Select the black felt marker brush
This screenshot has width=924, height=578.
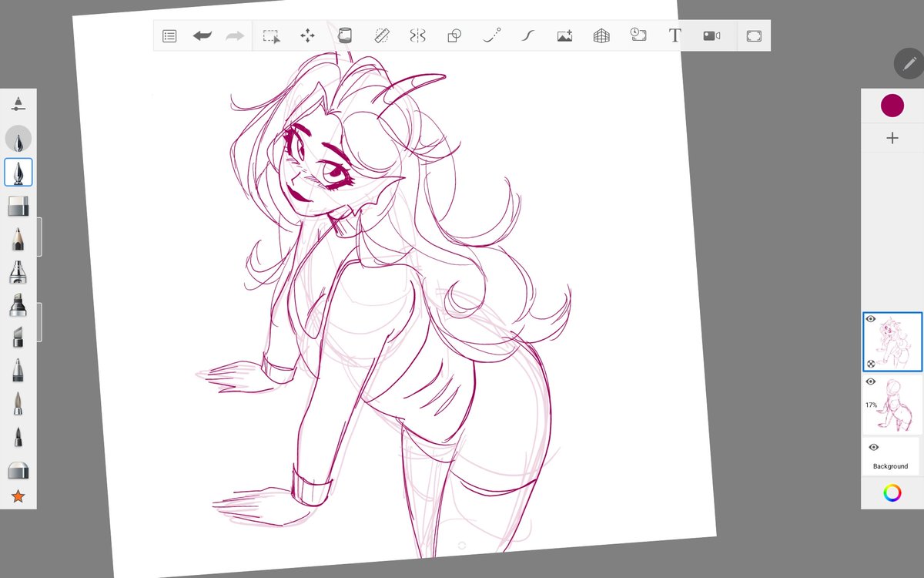(x=18, y=305)
